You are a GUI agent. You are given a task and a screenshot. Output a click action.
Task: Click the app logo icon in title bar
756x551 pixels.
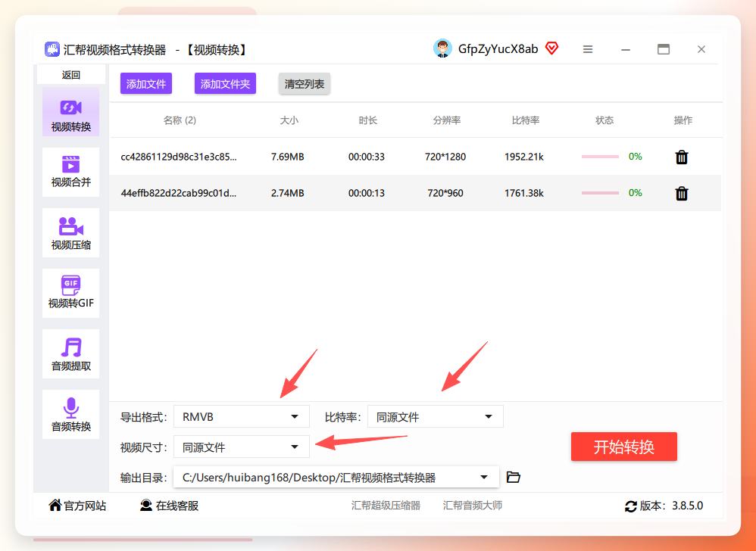tap(52, 49)
